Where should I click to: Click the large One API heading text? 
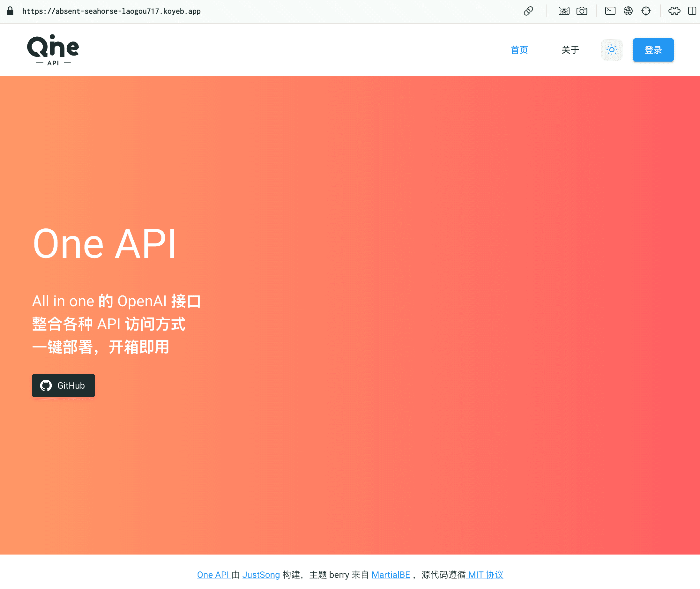(104, 243)
